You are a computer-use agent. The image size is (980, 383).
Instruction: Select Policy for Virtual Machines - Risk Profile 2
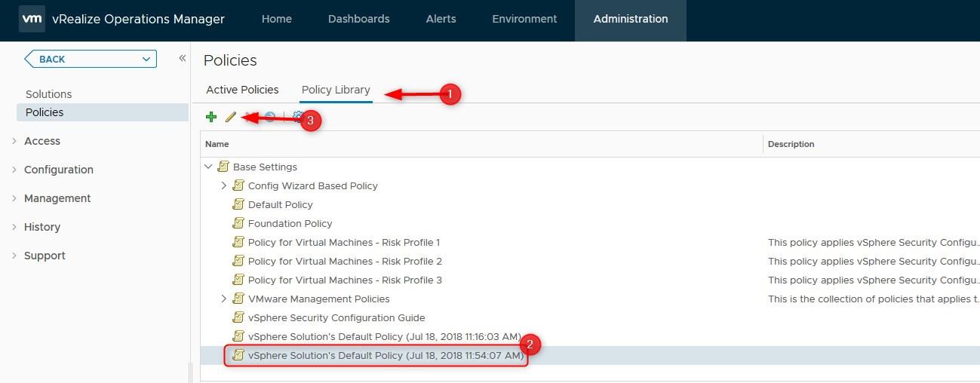[x=345, y=261]
